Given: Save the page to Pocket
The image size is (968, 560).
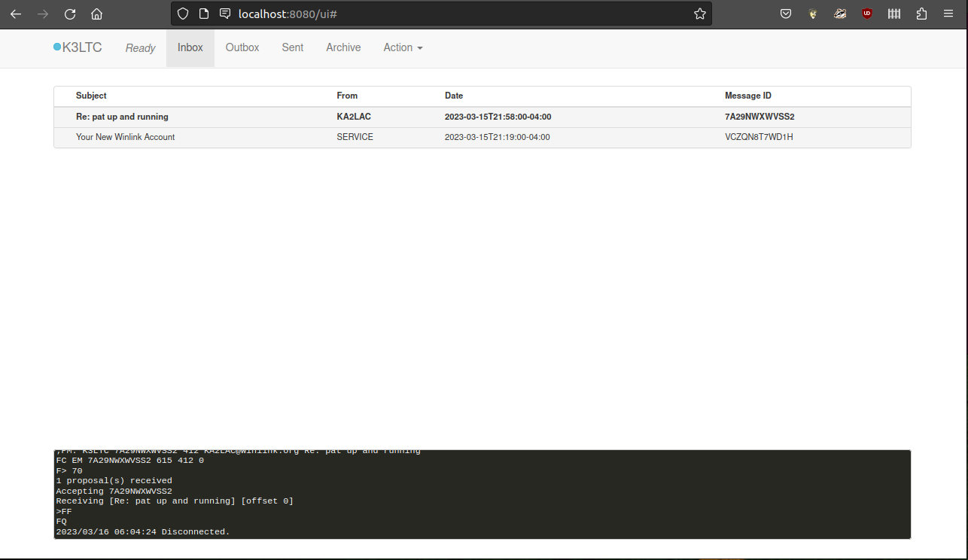Looking at the screenshot, I should coord(786,14).
